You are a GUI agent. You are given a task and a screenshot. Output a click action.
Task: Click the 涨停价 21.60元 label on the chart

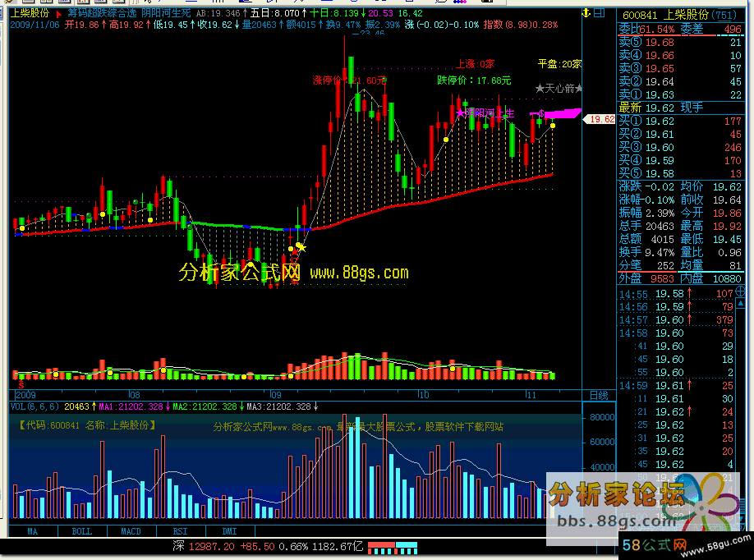(x=350, y=80)
